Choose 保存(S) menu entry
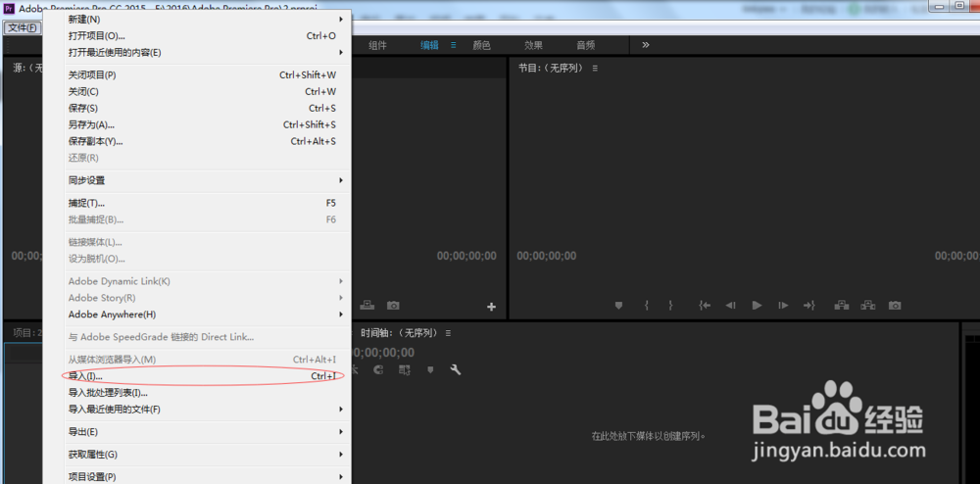The height and width of the screenshot is (484, 980). pos(198,108)
